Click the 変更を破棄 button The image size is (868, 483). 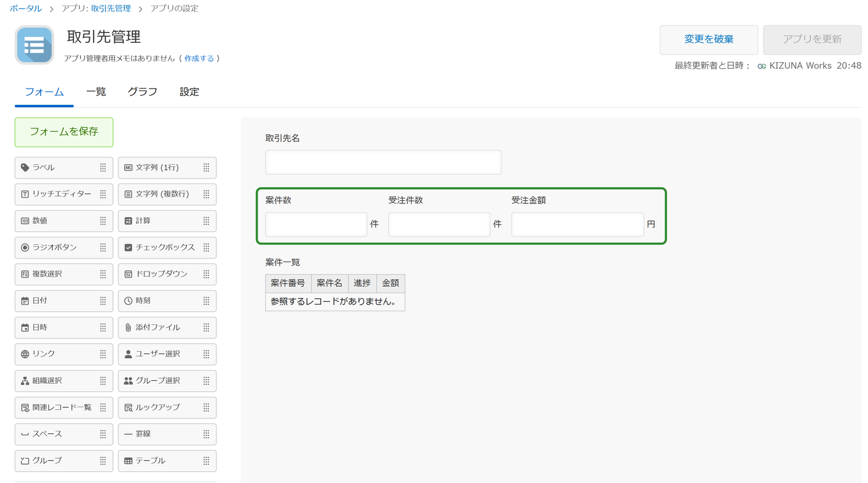point(709,40)
